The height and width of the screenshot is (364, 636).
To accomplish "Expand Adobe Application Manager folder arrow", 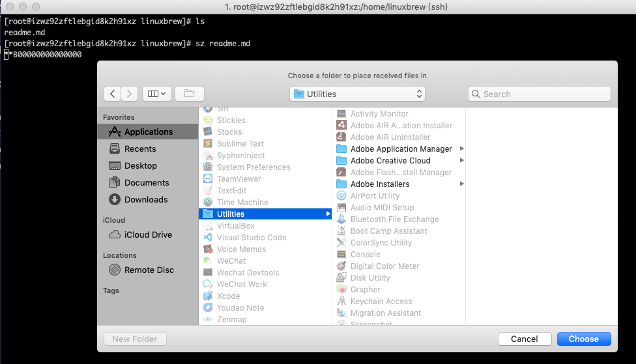I will (461, 148).
